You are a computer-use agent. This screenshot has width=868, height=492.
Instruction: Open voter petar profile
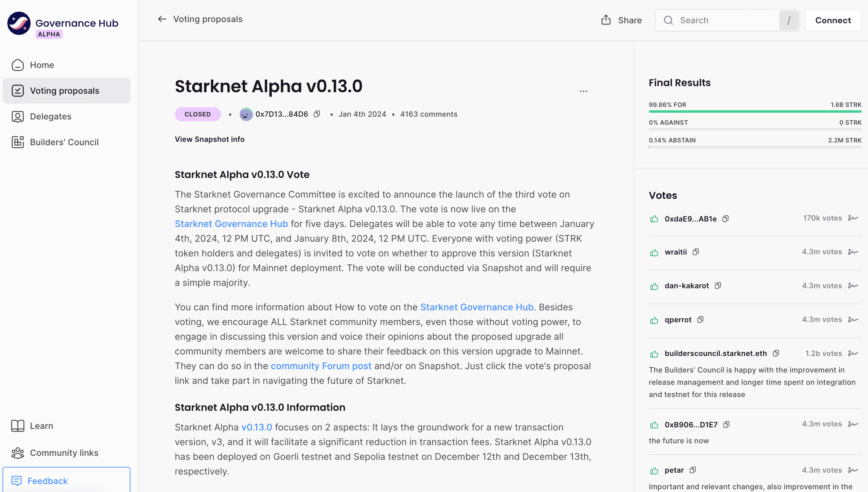tap(674, 470)
